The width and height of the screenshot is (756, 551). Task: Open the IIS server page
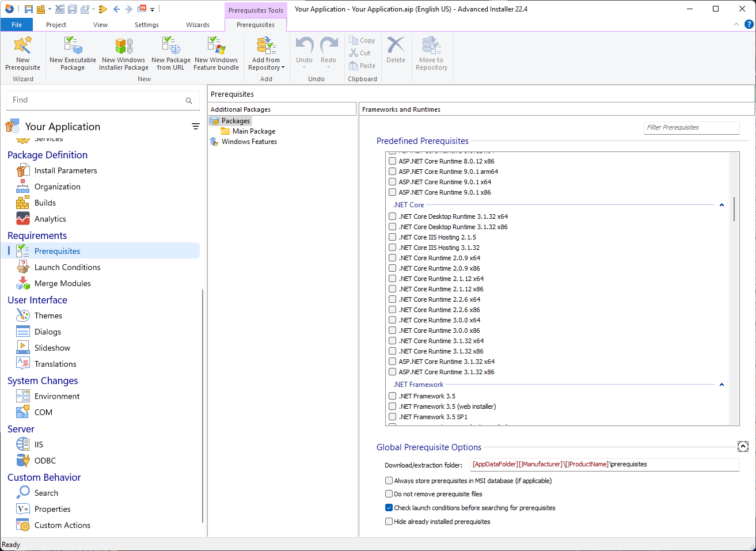[39, 444]
